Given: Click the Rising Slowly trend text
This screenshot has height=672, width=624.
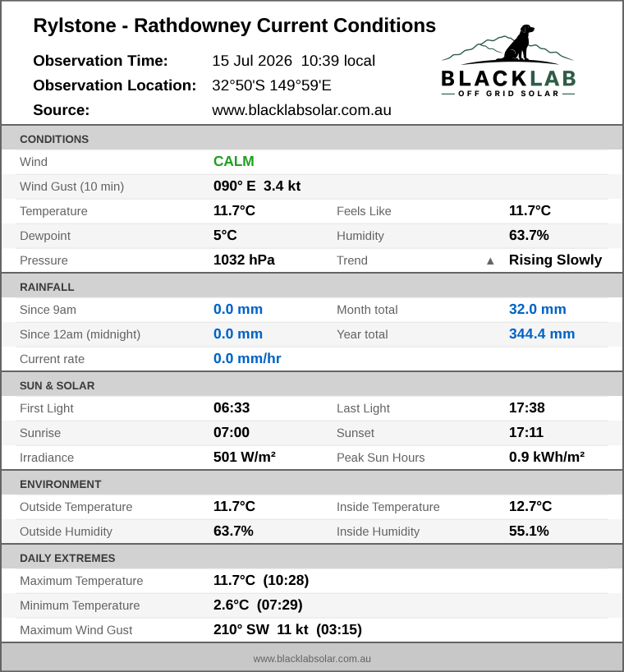Looking at the screenshot, I should 556,260.
